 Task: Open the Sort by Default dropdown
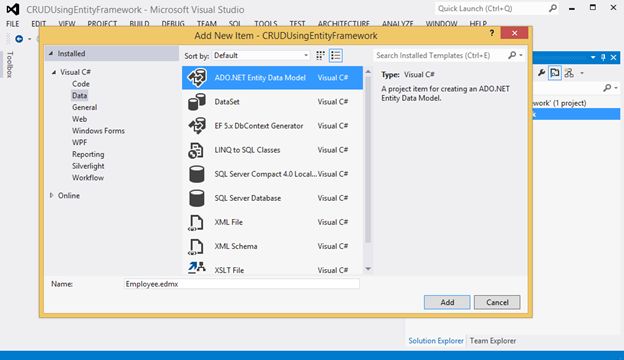(261, 55)
